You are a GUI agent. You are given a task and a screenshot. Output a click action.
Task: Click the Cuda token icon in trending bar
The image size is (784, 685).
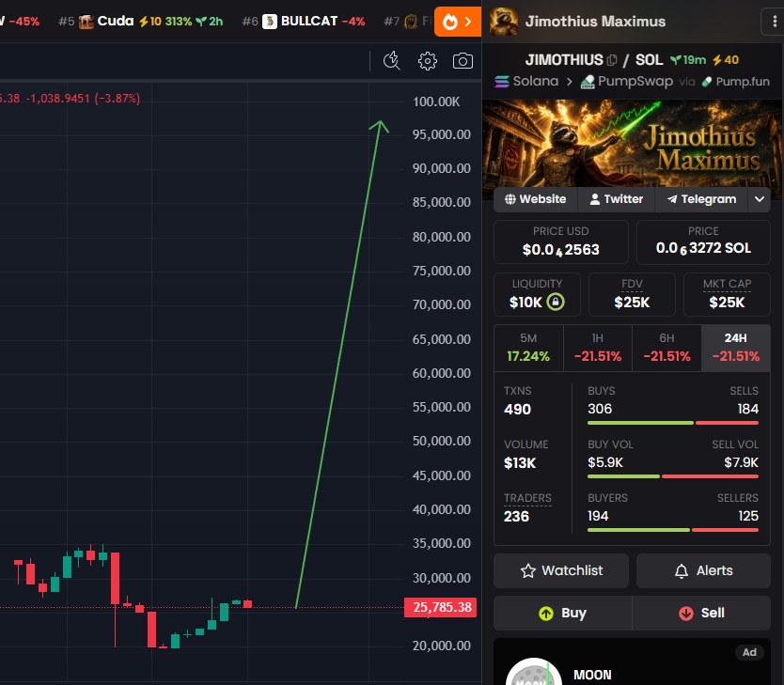pos(86,22)
